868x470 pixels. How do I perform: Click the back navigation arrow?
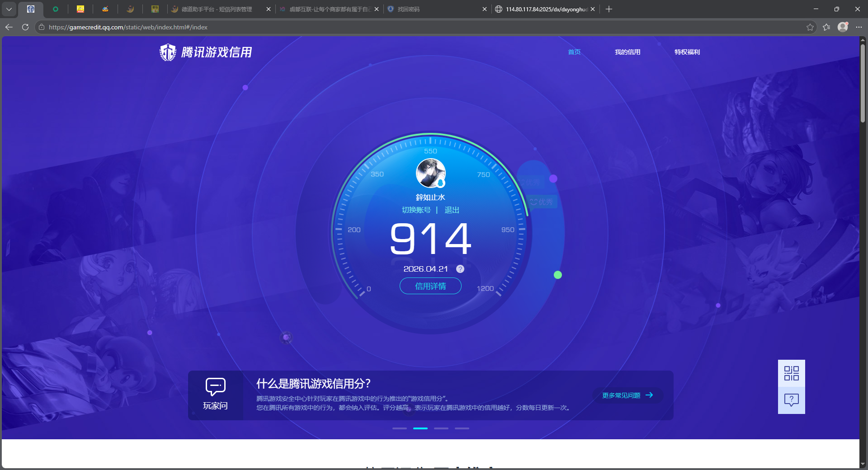point(9,27)
